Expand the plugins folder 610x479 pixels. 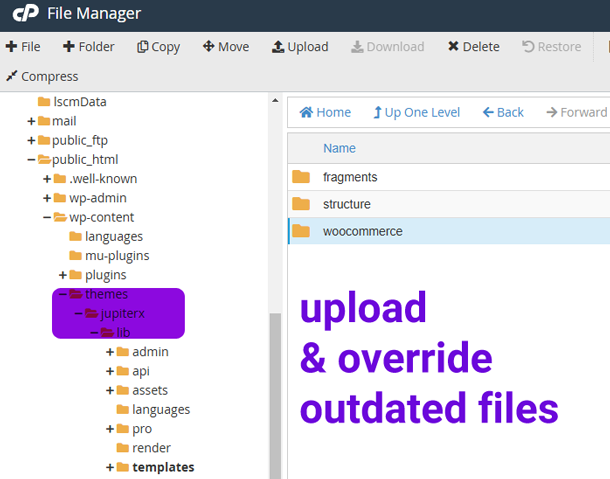63,275
